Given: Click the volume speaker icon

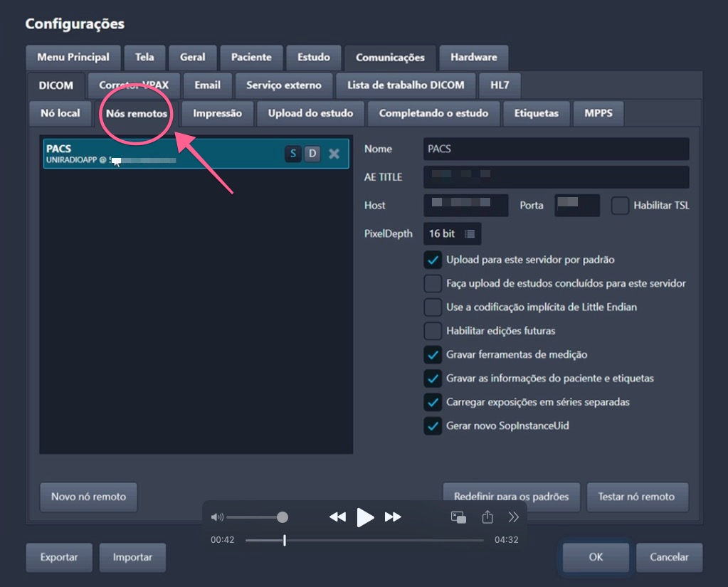Looking at the screenshot, I should [x=217, y=517].
